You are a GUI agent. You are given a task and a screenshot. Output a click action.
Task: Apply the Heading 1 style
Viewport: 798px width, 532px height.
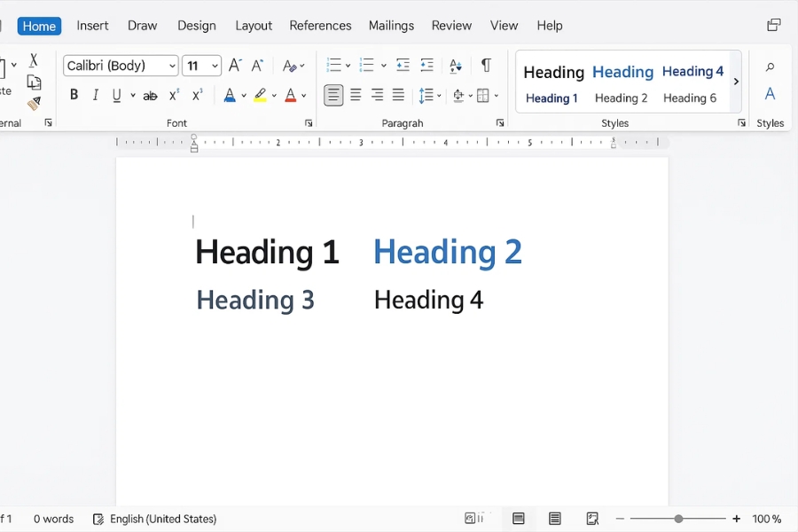pyautogui.click(x=552, y=98)
